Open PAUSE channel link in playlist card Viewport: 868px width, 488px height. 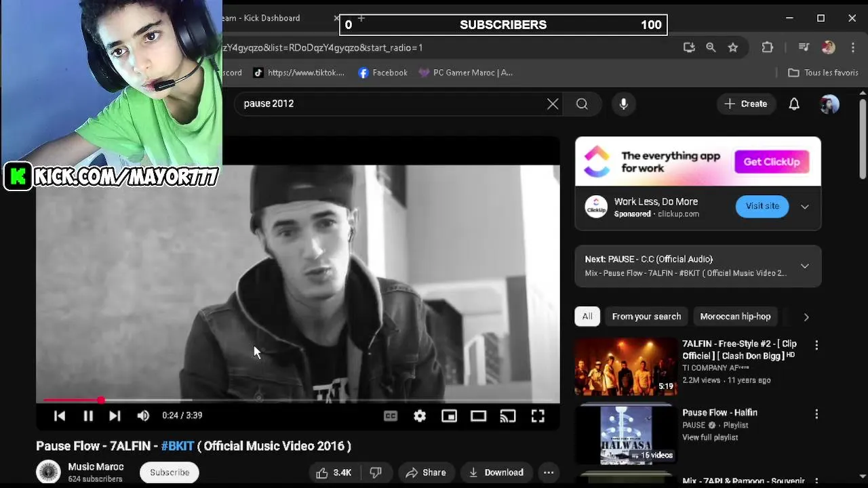[x=694, y=426]
